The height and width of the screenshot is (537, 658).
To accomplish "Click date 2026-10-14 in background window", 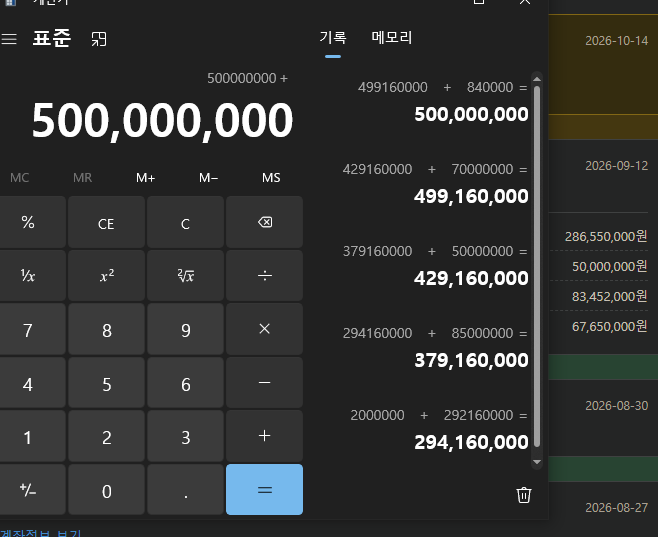I will (x=616, y=41).
